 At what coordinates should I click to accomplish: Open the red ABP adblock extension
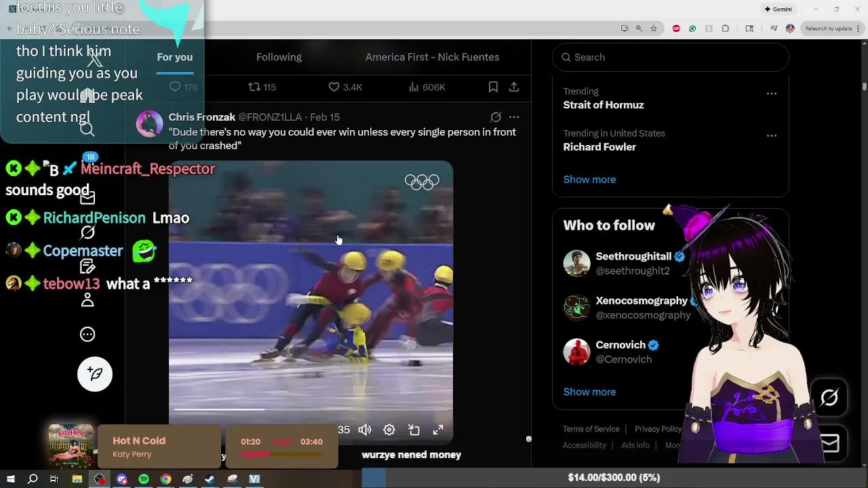[x=676, y=28]
